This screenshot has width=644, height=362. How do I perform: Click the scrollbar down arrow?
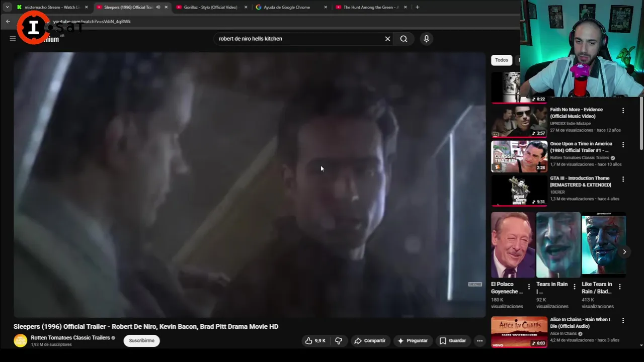(641, 345)
